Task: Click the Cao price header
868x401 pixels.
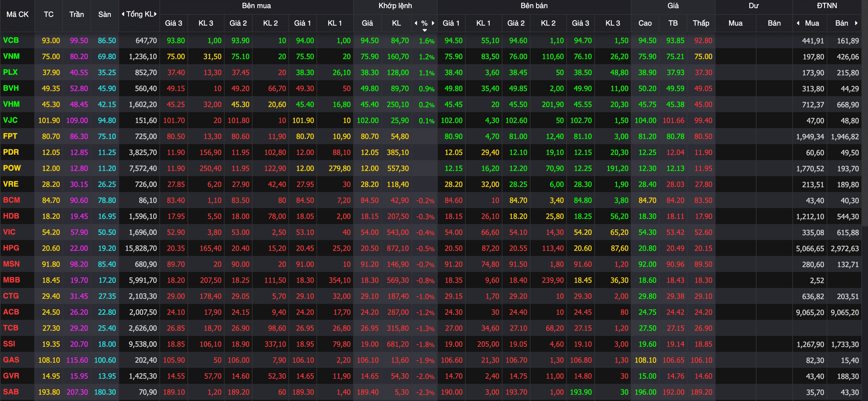Action: (645, 23)
